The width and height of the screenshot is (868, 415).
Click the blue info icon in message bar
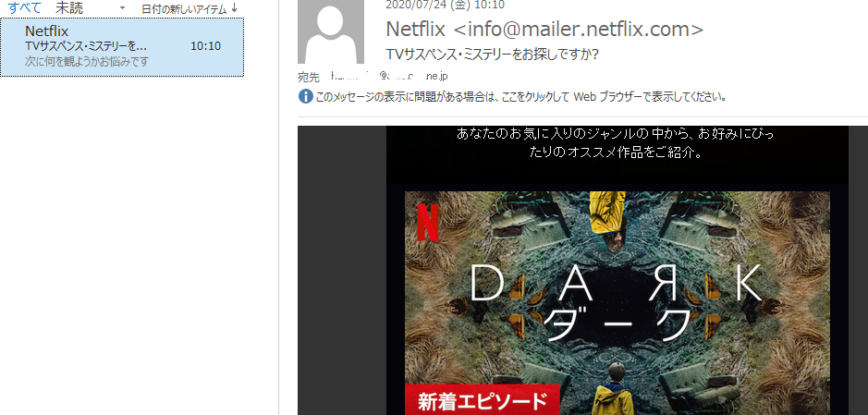coord(306,96)
